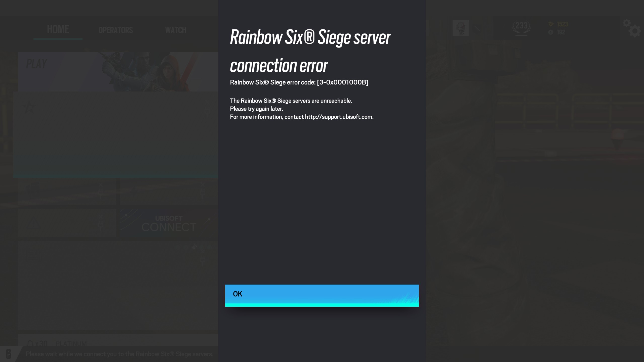The height and width of the screenshot is (362, 644).
Task: Click the Renown currency icon showing 1523
Action: pyautogui.click(x=551, y=24)
